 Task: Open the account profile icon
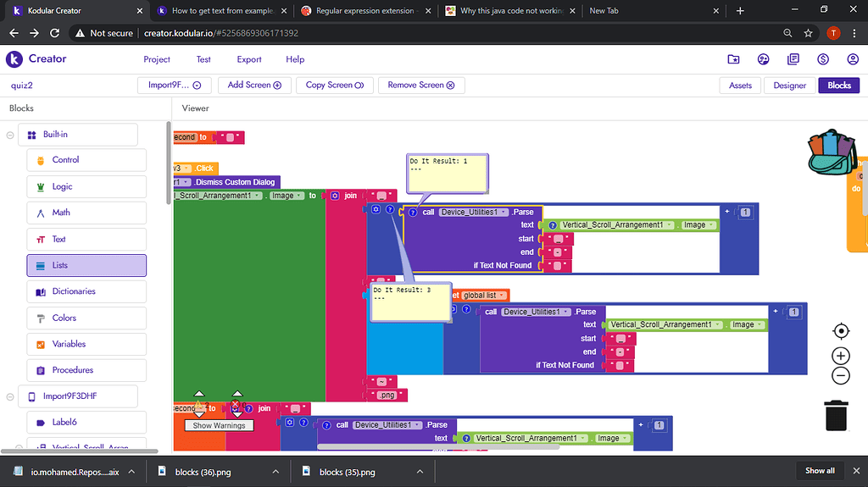coord(853,59)
